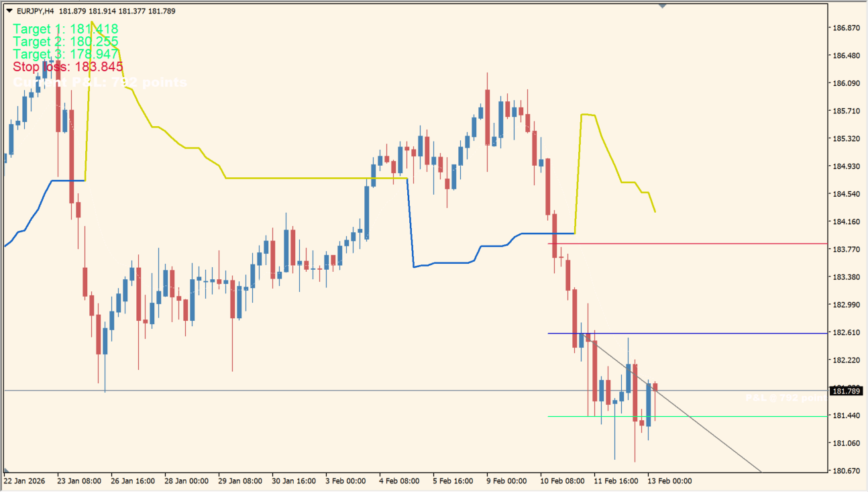Click the 22 Jan 2026 time axis label
Screen dimensions: 868x492
[x=26, y=481]
